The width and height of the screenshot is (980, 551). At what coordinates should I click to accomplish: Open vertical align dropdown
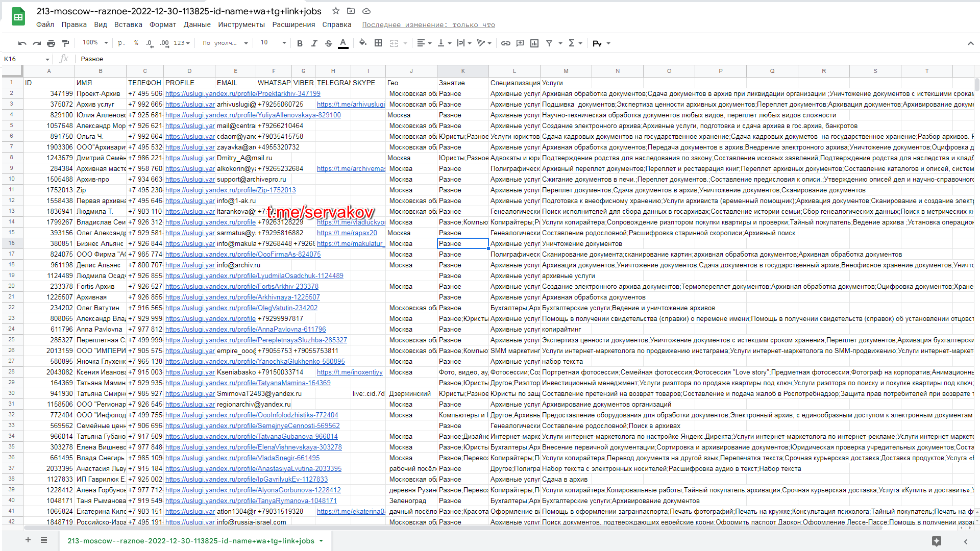[445, 43]
